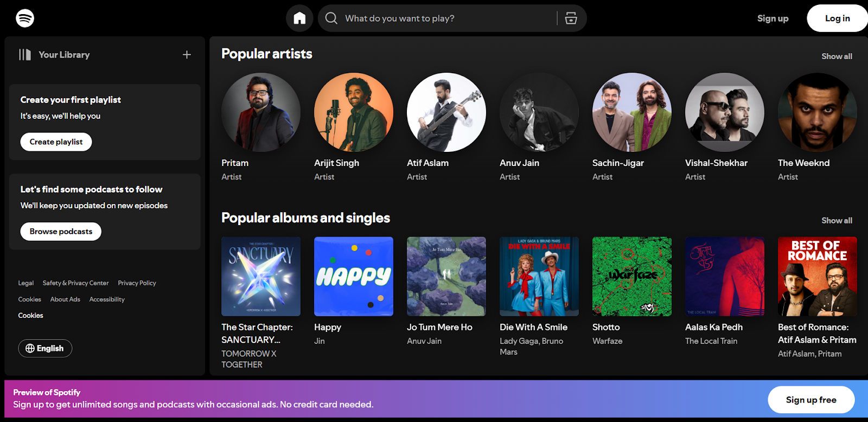Click the 'Your Library' label
Screen dimensions: 868x422
64,55
